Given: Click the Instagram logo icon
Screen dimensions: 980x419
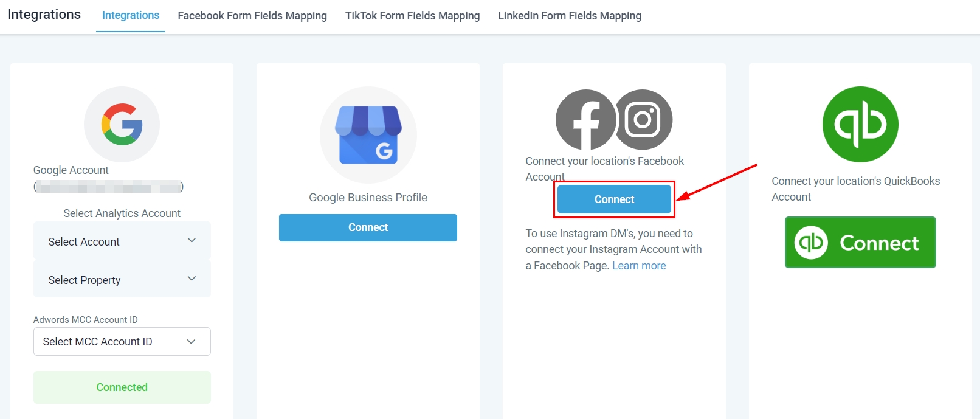Looking at the screenshot, I should click(643, 120).
